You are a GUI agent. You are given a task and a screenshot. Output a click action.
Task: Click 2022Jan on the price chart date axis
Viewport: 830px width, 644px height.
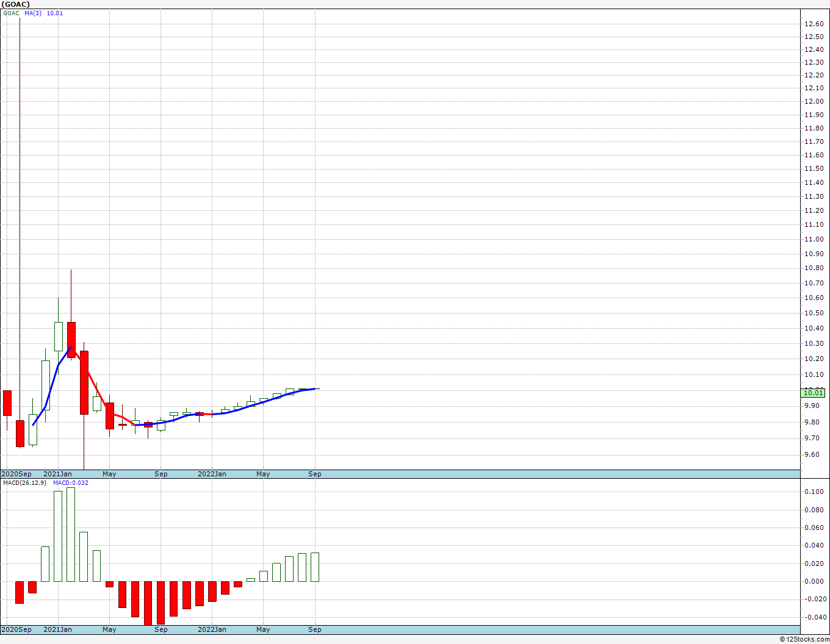[212, 474]
